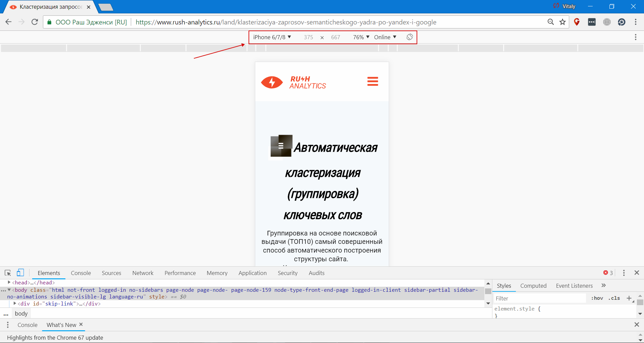Rotate the emulated device orientation

pos(409,37)
